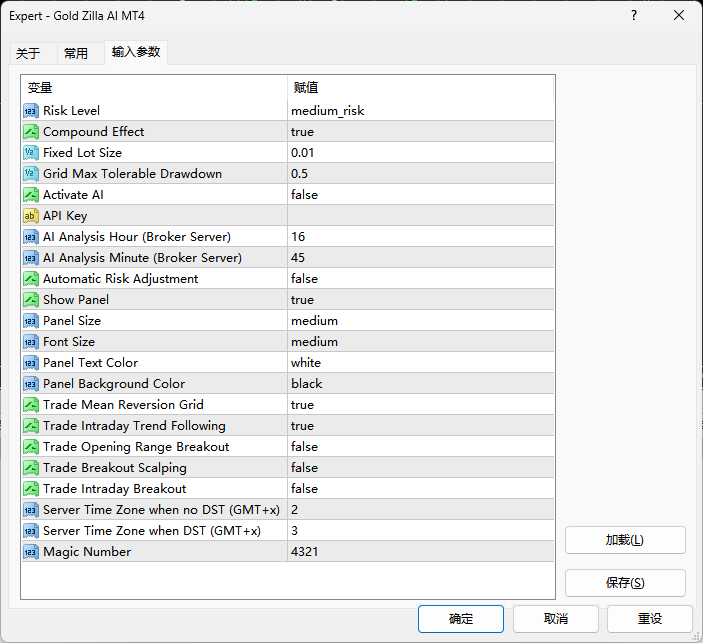703x643 pixels.
Task: Toggle the Show Panel true value
Action: click(302, 300)
